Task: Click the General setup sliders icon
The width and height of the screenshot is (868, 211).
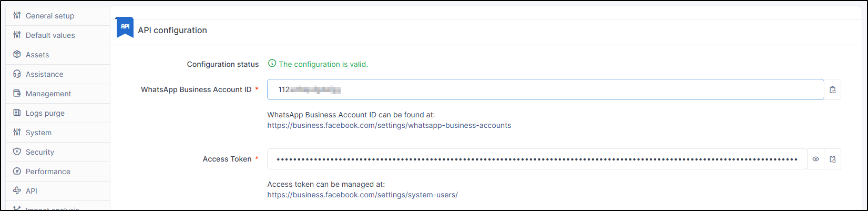Action: coord(17,16)
